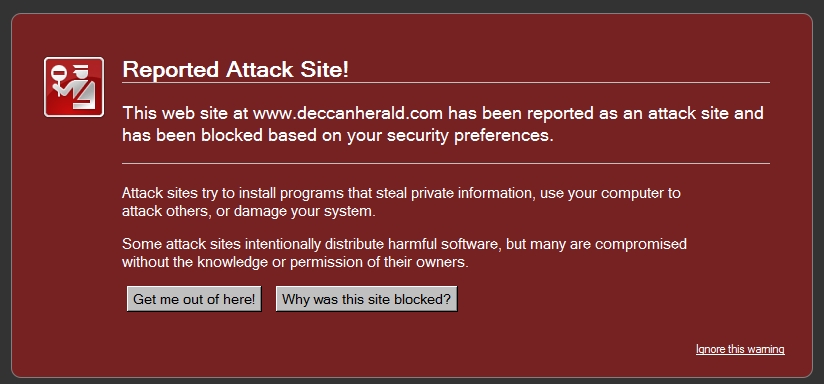Screen dimensions: 824x384
Task: Click the words permission of their owners
Action: (x=378, y=262)
